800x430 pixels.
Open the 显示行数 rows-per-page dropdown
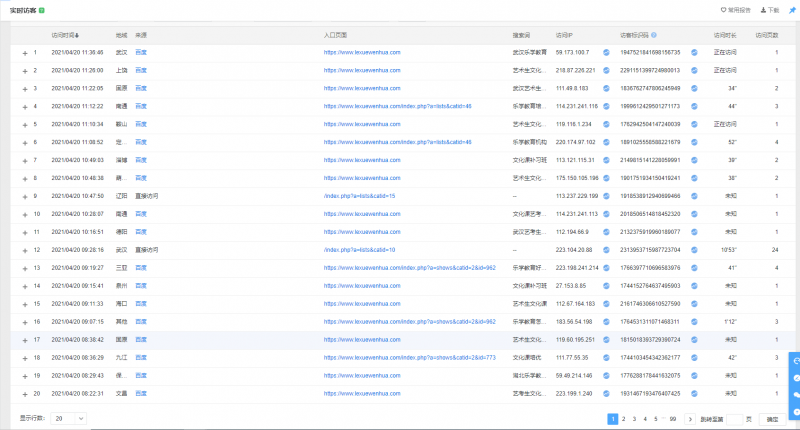71,418
